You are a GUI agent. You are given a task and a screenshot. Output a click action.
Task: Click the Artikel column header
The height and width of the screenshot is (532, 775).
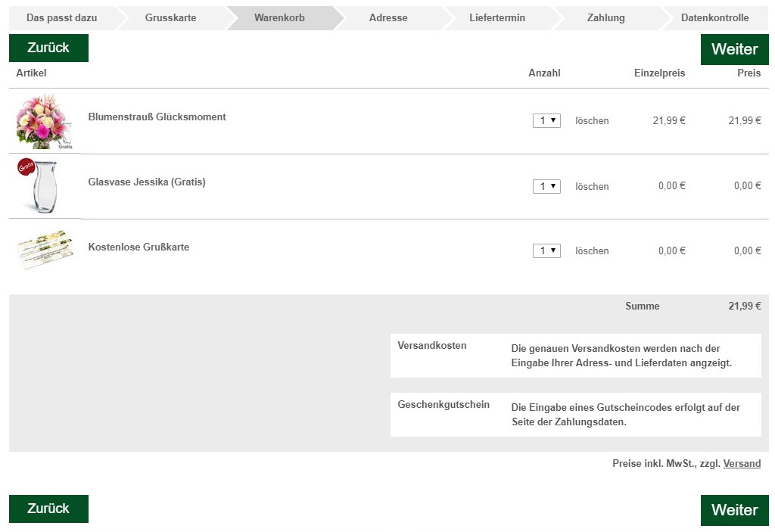click(31, 73)
